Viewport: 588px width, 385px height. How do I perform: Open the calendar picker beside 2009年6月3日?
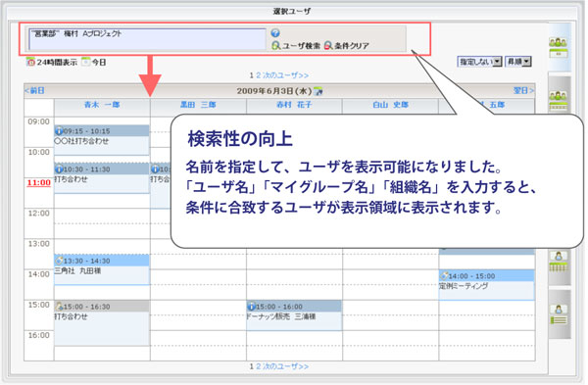pyautogui.click(x=318, y=91)
